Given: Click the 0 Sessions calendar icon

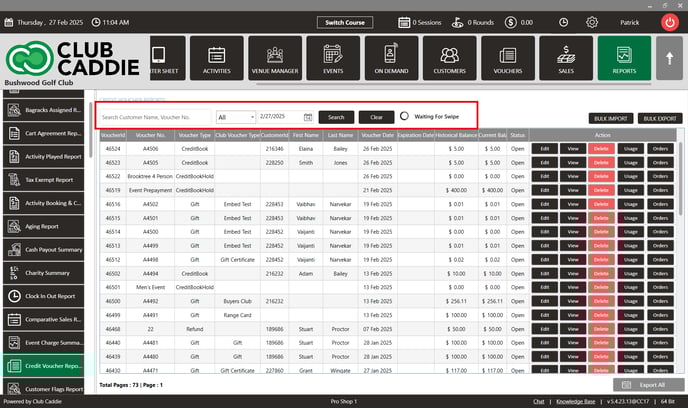Looking at the screenshot, I should 404,22.
